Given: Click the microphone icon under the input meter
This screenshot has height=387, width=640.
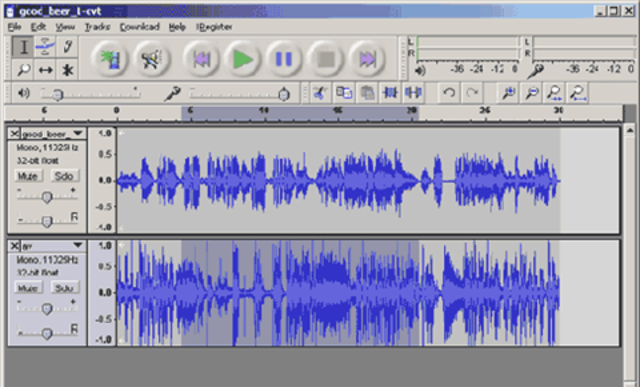Looking at the screenshot, I should 535,71.
